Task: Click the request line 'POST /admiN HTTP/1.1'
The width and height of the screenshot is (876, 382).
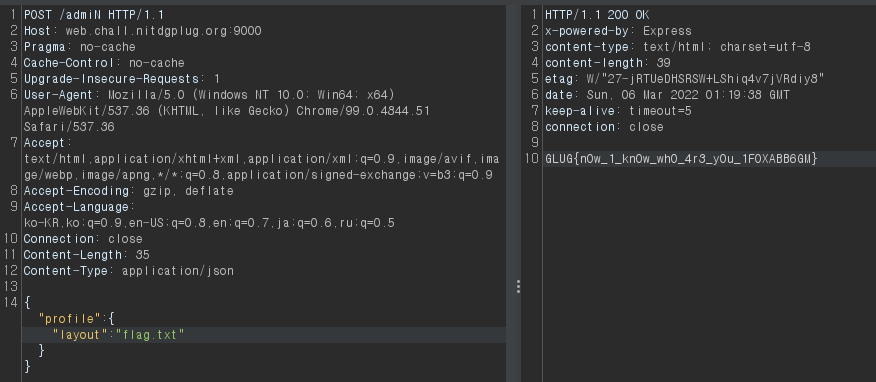Action: point(94,15)
